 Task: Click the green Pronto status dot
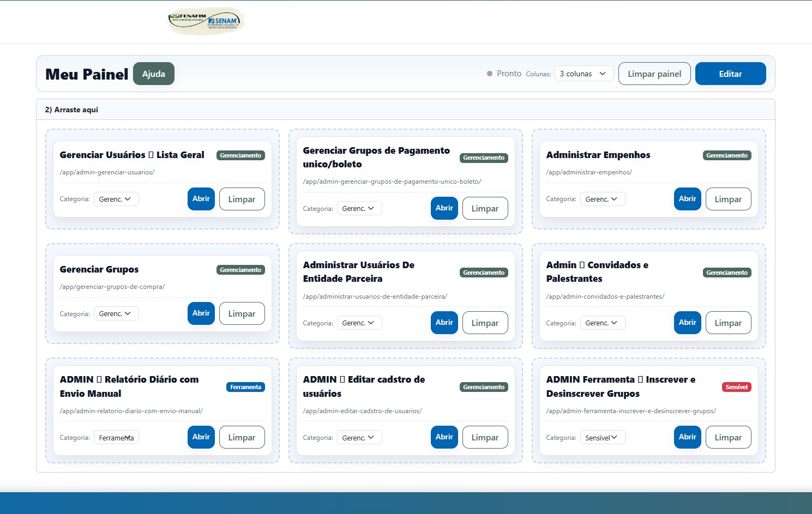(x=489, y=72)
